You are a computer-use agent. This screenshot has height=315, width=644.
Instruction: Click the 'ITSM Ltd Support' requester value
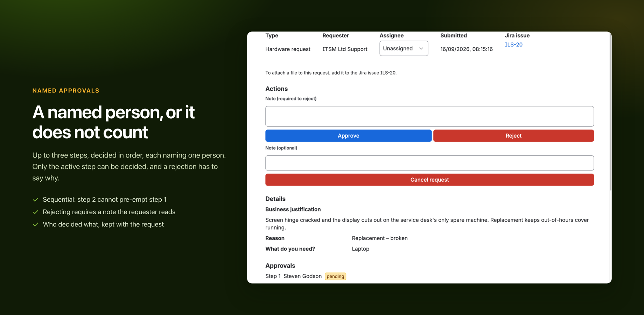click(345, 49)
